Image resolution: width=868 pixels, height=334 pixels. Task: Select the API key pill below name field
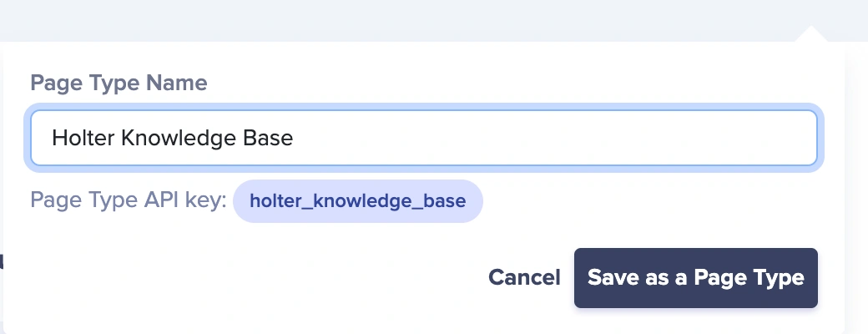357,201
